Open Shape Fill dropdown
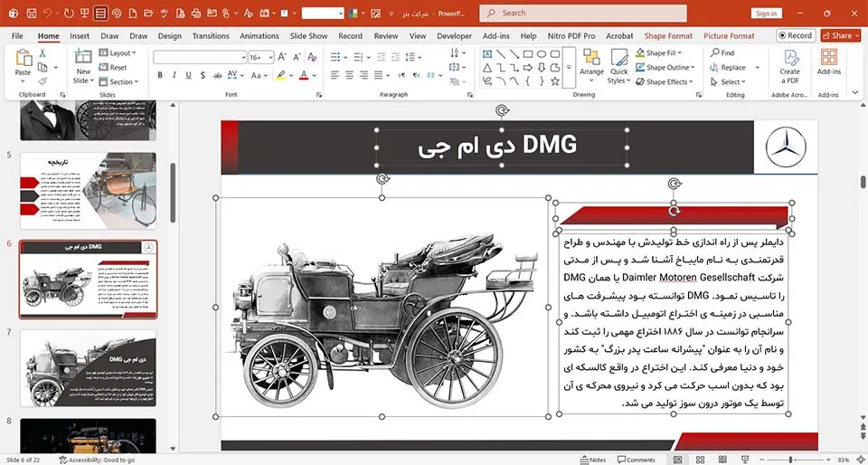This screenshot has width=868, height=465. [x=659, y=53]
